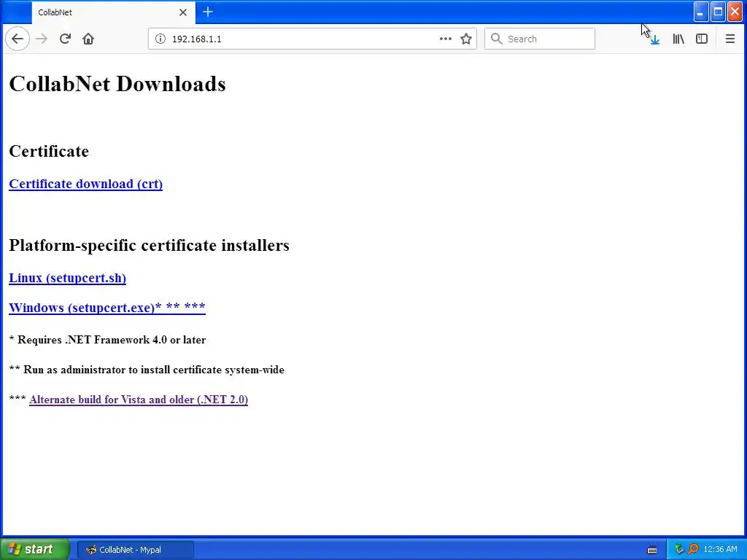The width and height of the screenshot is (747, 560).
Task: Download Windows (setupcert.exe) installer
Action: click(x=107, y=308)
